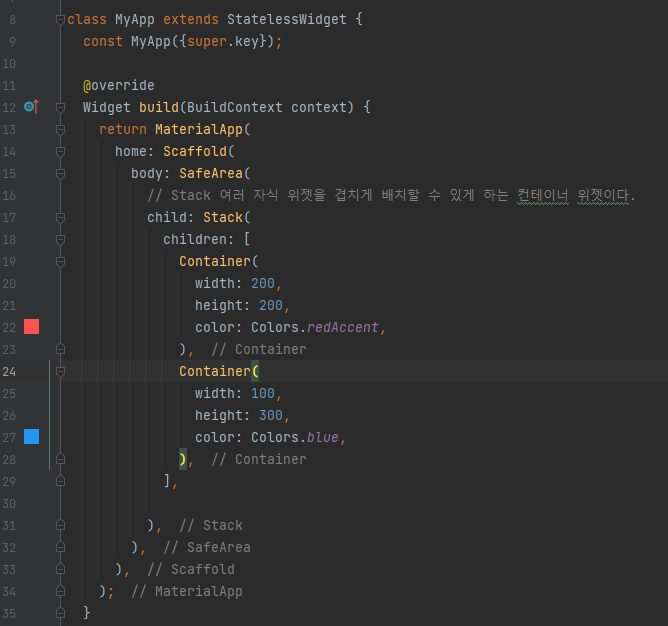Click the children keyword on line 18

tap(195, 239)
